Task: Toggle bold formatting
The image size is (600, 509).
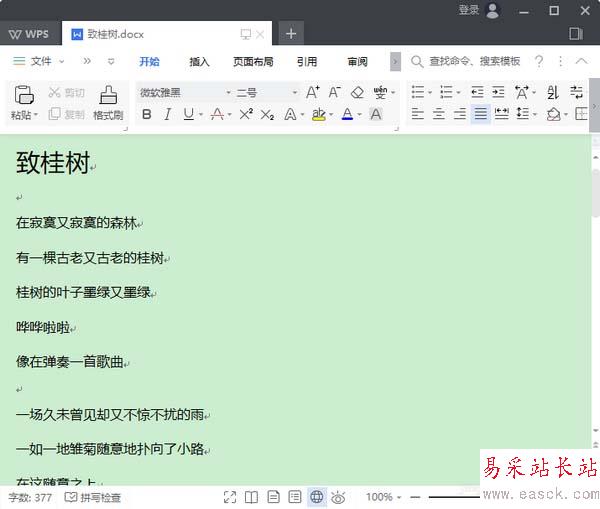Action: click(x=147, y=115)
